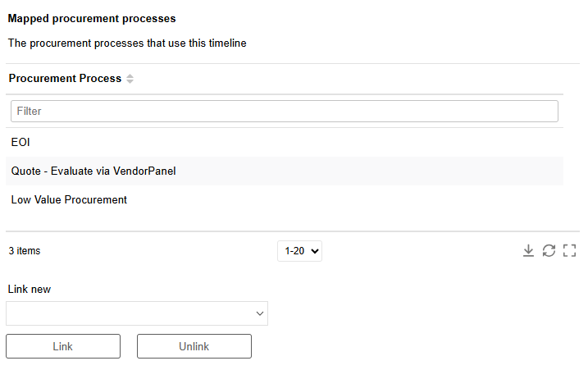Select the EOI row

tap(285, 142)
